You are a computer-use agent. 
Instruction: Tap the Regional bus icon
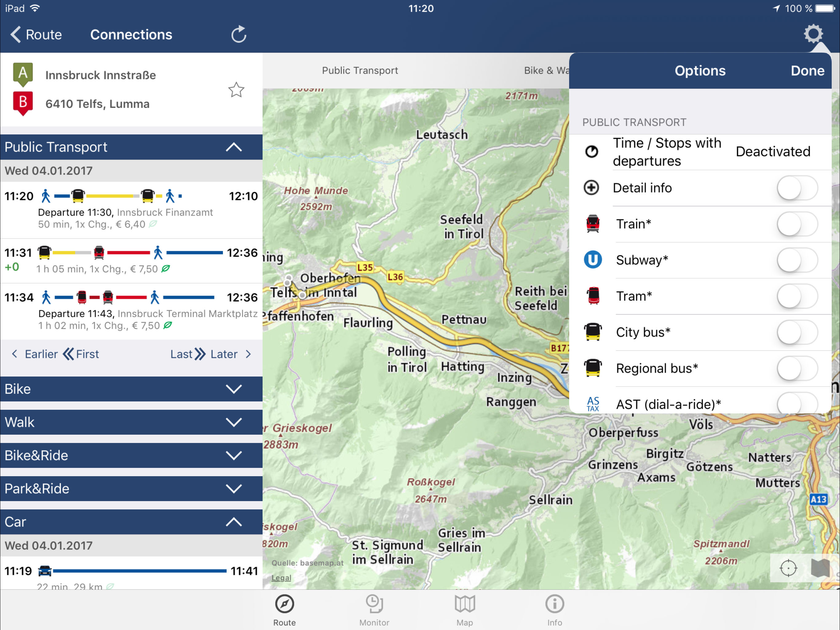tap(592, 368)
